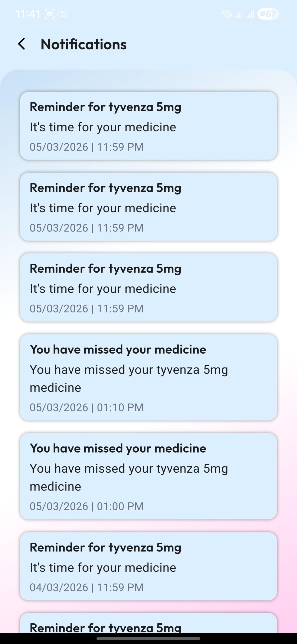Tap the Notifications page title
The height and width of the screenshot is (644, 297).
84,44
